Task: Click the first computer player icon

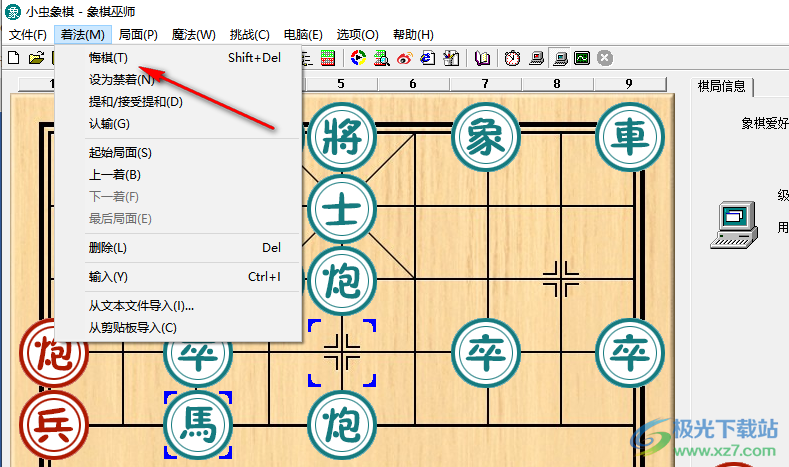Action: (536, 58)
